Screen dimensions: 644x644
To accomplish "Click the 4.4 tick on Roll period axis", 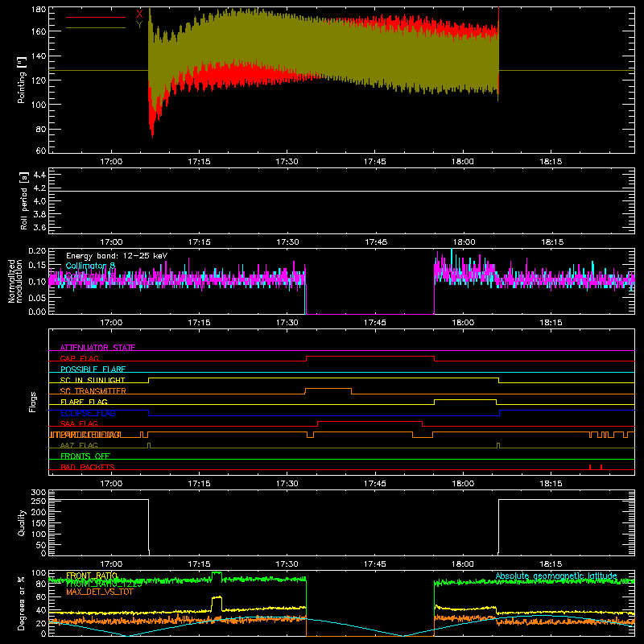I will click(39, 175).
